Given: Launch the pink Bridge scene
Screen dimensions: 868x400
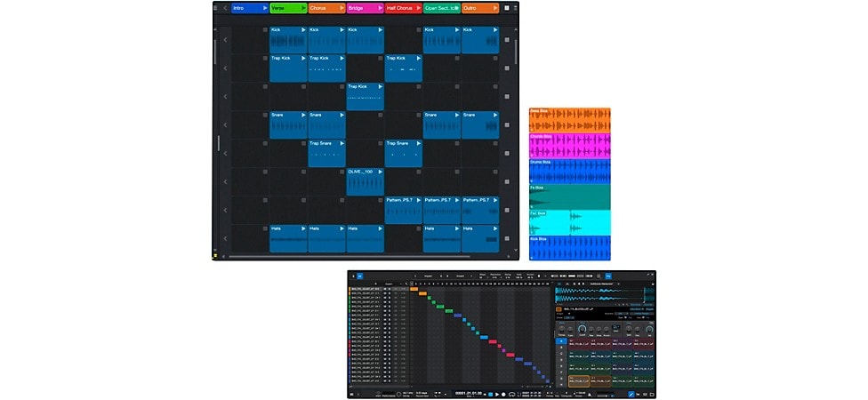Looking at the screenshot, I should (380, 8).
